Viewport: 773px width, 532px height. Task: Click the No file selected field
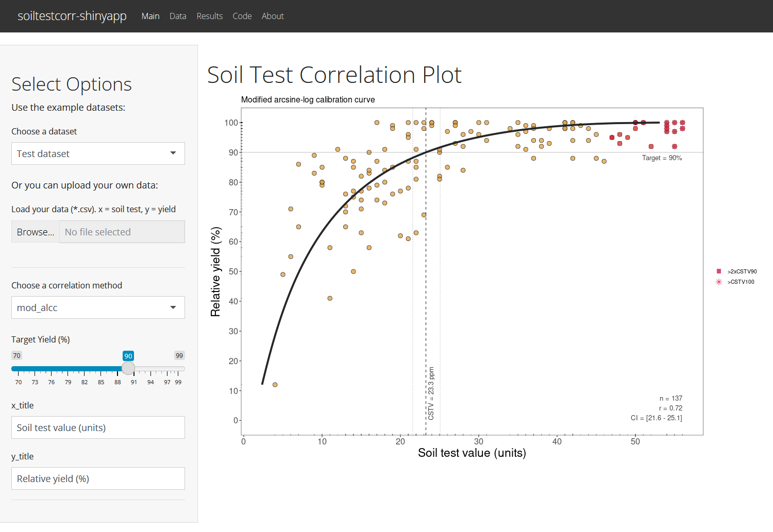click(122, 232)
